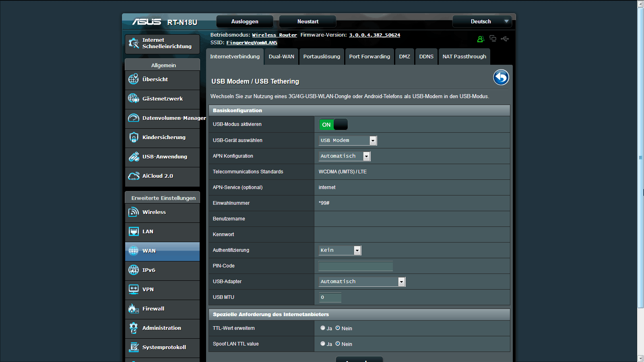Screen dimensions: 644x362
Task: Click the Neustart button
Action: tap(308, 21)
